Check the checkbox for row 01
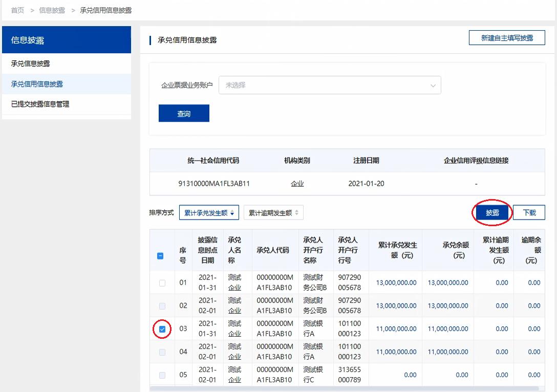Viewport: 557px width, 392px height. pyautogui.click(x=162, y=282)
